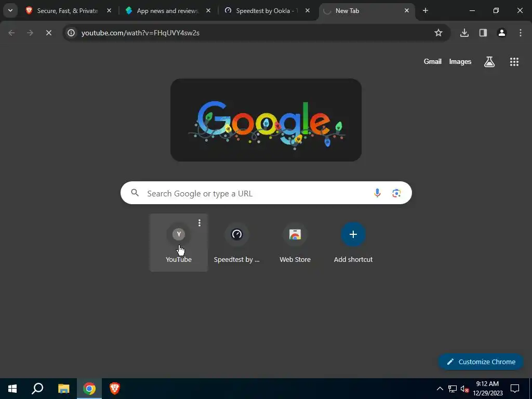
Task: Open the Google apps grid
Action: tap(514, 62)
